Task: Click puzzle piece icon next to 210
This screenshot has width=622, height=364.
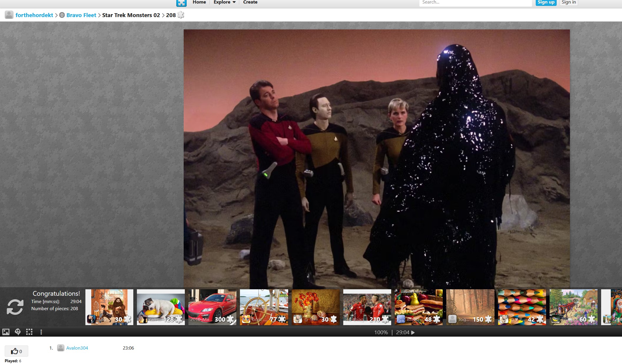Action: (385, 319)
